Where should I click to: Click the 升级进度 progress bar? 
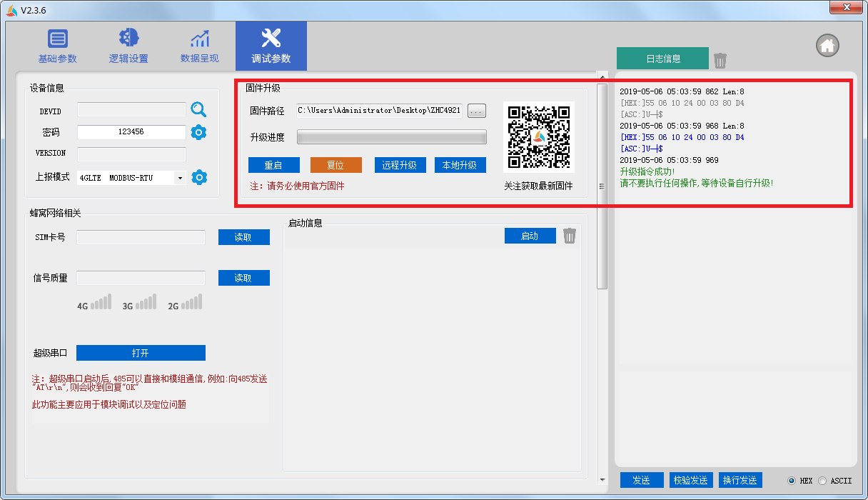point(391,137)
